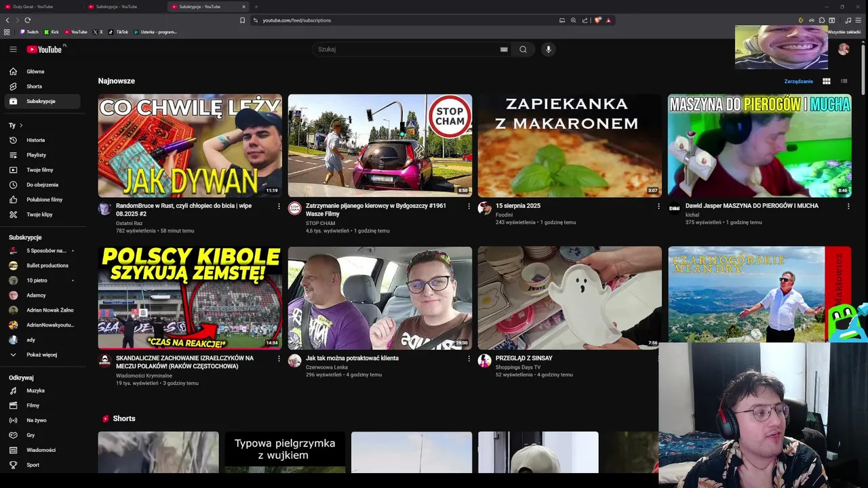This screenshot has height=488, width=868.
Task: Open Twoje filmy in the sidebar
Action: click(x=43, y=170)
